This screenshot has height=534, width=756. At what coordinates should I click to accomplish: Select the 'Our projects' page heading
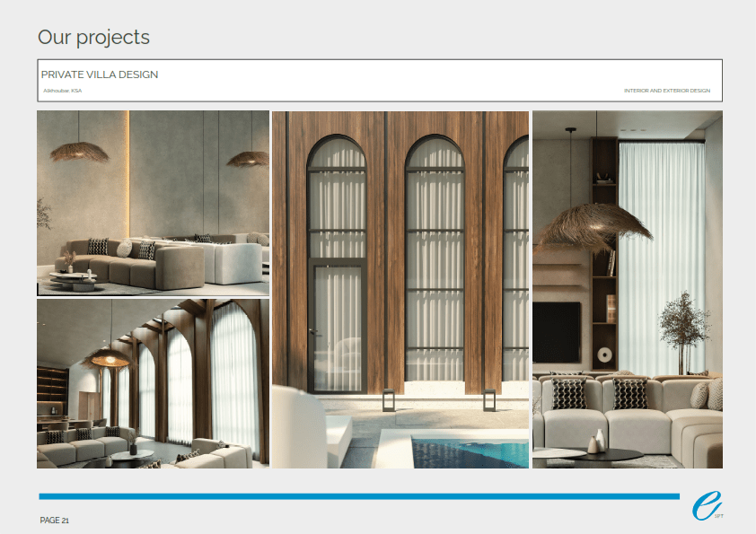tap(93, 38)
